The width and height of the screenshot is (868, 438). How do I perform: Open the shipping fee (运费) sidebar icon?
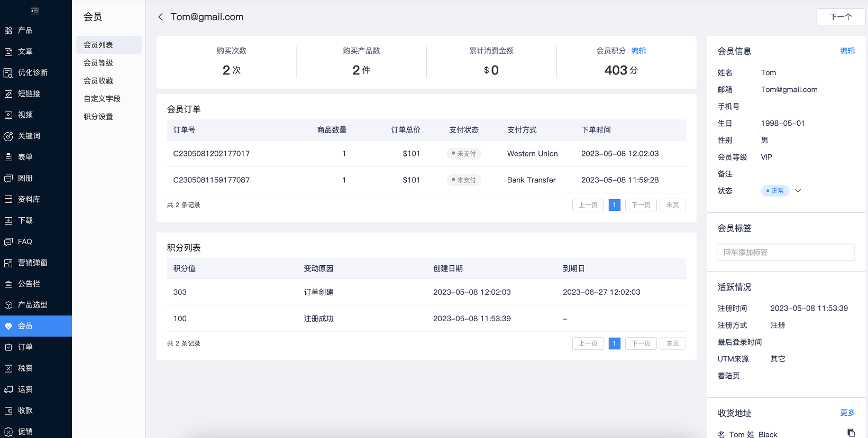click(x=8, y=389)
